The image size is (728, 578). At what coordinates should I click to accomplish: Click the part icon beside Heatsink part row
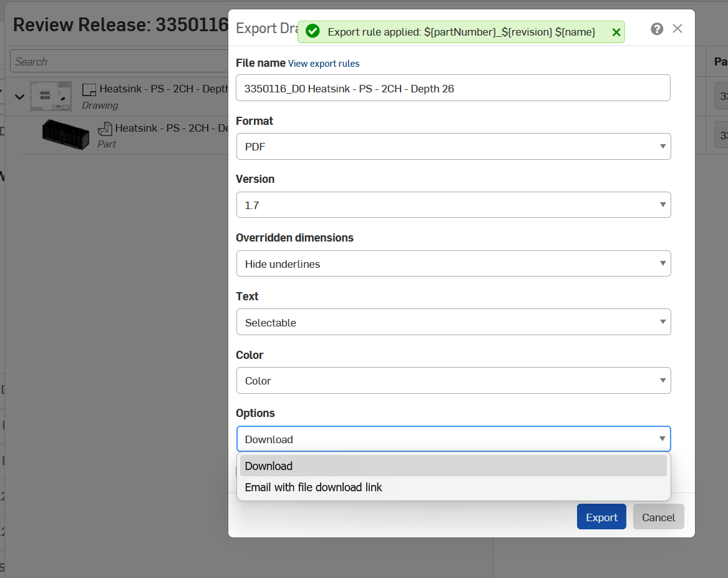[x=105, y=128]
